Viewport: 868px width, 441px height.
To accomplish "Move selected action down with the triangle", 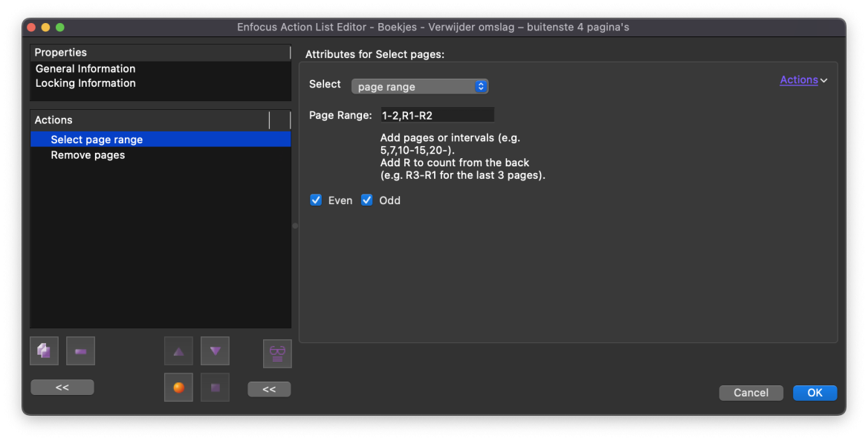I will pyautogui.click(x=215, y=351).
